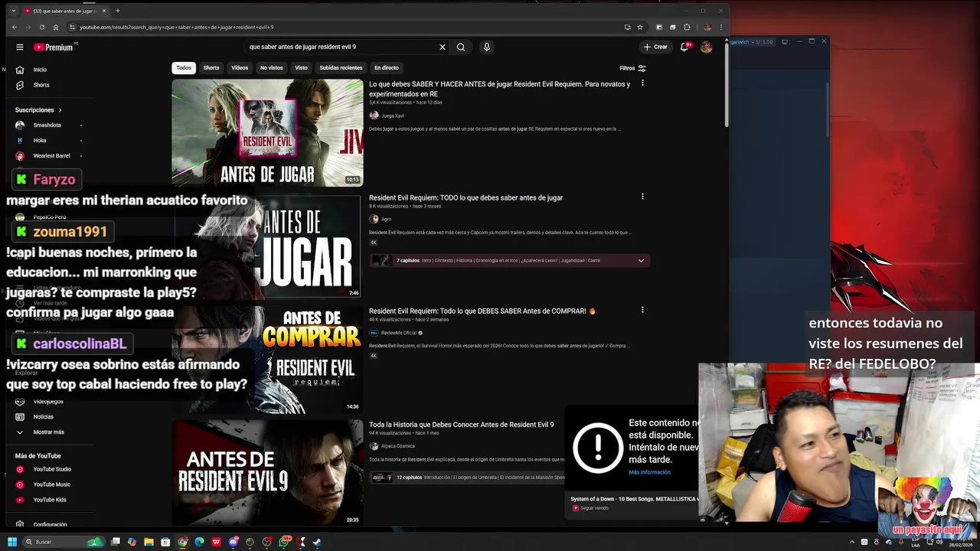This screenshot has width=980, height=551.
Task: Open more options for Agro video
Action: (x=642, y=197)
